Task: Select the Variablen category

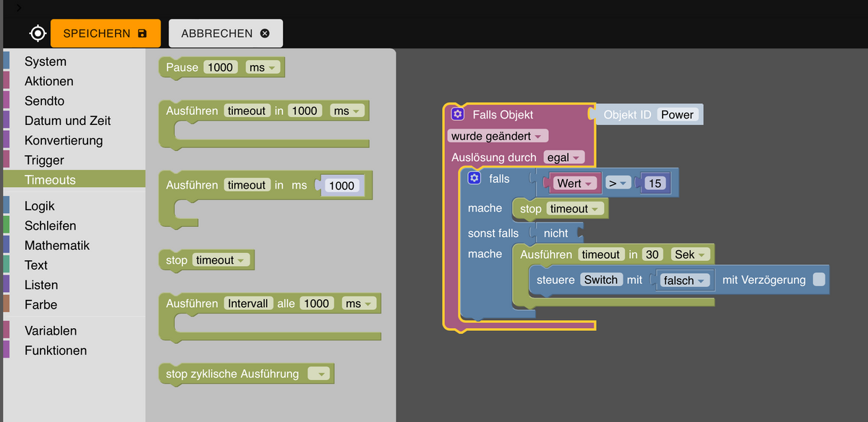Action: 74,331
